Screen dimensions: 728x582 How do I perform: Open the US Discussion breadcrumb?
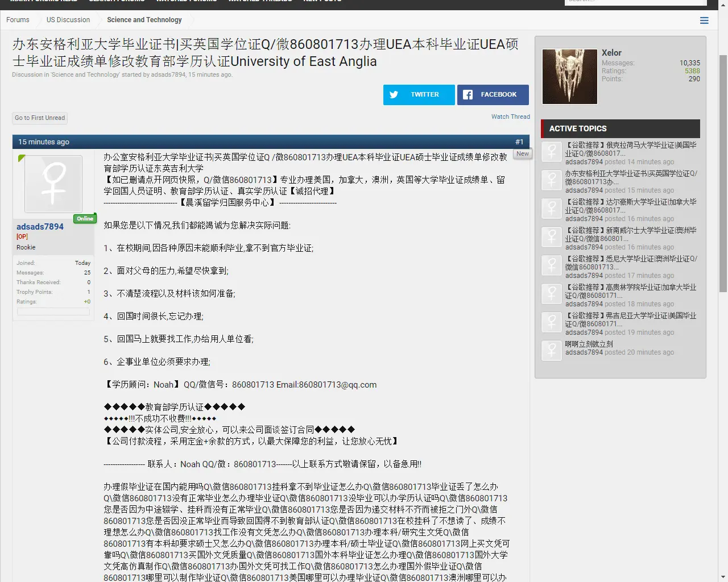point(68,20)
